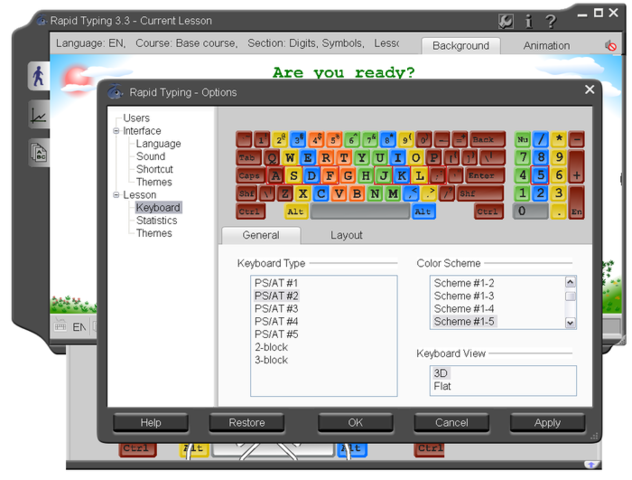Image resolution: width=632 pixels, height=480 pixels.
Task: Select Scheme #1-3 color scheme
Action: pos(464,296)
